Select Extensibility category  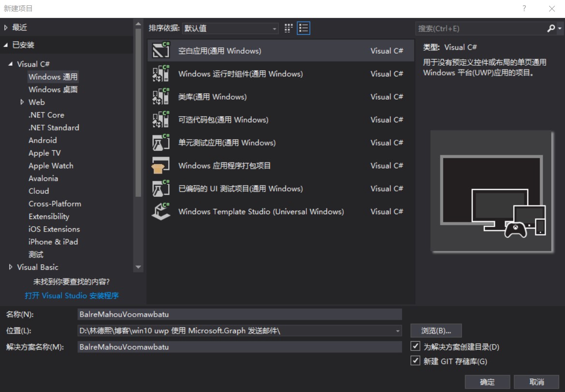tap(49, 216)
